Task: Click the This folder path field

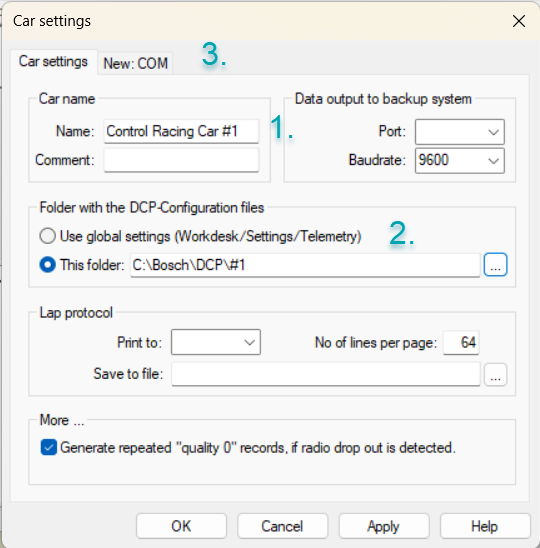Action: [305, 265]
